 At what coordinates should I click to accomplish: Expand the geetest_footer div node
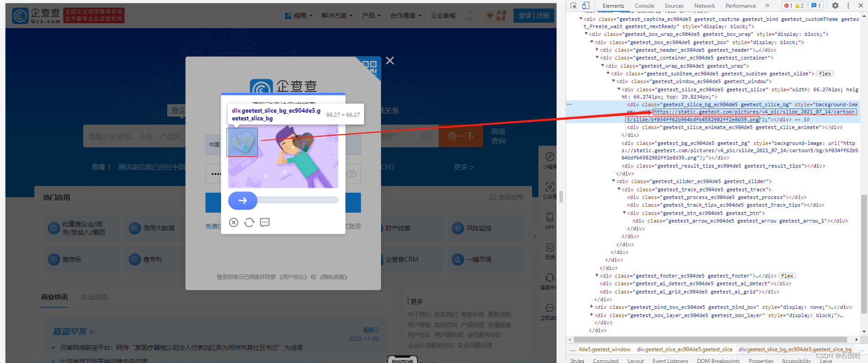click(x=597, y=275)
